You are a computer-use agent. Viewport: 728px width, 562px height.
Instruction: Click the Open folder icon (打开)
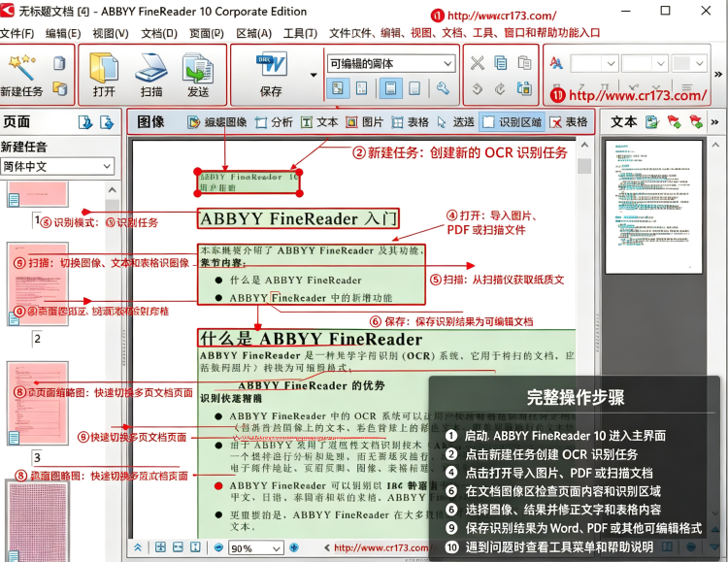104,68
